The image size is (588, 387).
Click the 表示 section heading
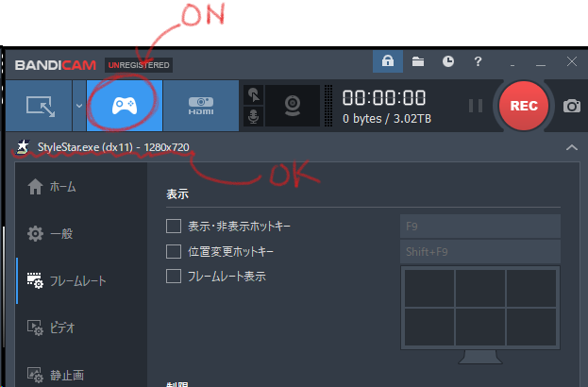click(x=177, y=194)
